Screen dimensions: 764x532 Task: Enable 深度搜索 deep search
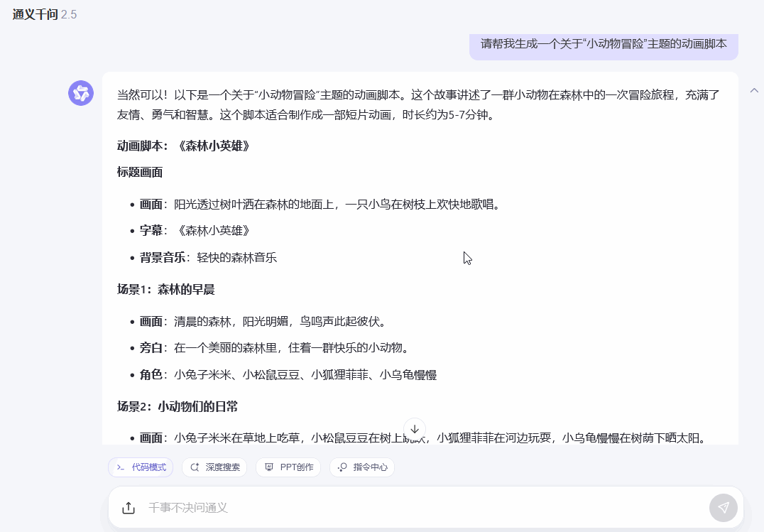(x=214, y=467)
